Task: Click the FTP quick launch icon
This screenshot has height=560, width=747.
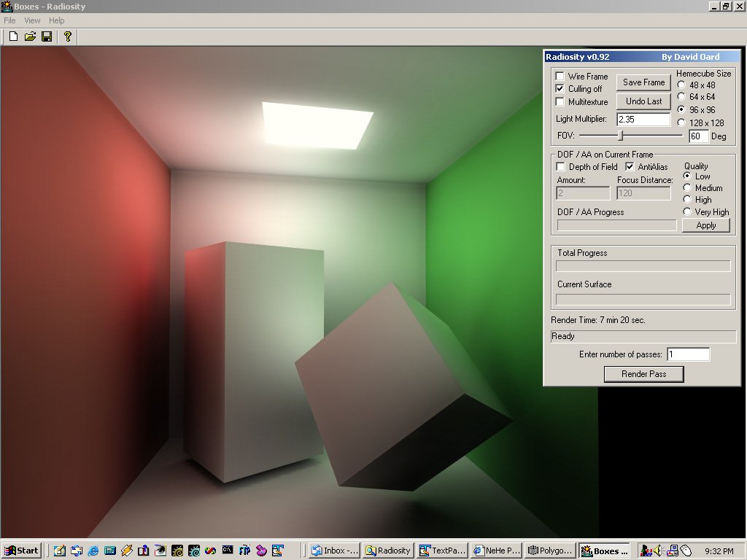Action: [x=245, y=551]
